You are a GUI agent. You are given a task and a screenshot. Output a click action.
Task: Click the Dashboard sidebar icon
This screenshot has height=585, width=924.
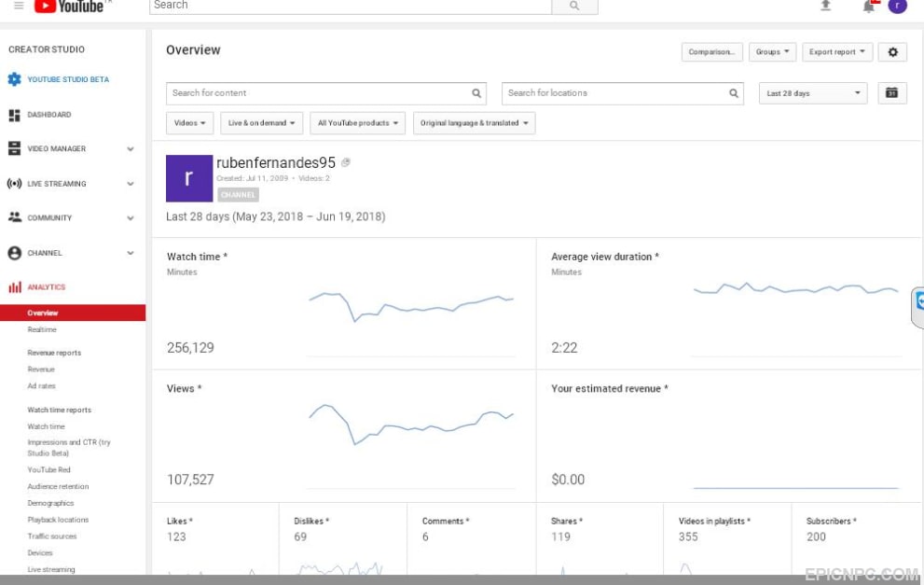pos(14,115)
